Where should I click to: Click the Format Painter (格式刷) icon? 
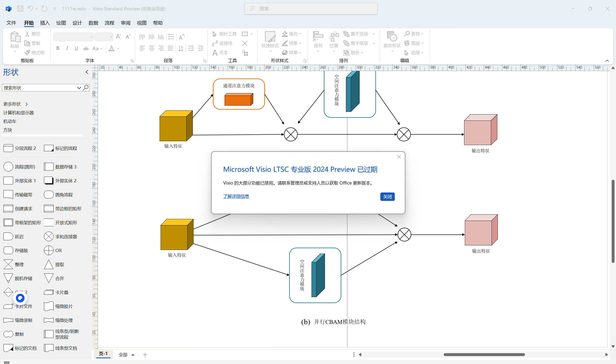(x=27, y=52)
